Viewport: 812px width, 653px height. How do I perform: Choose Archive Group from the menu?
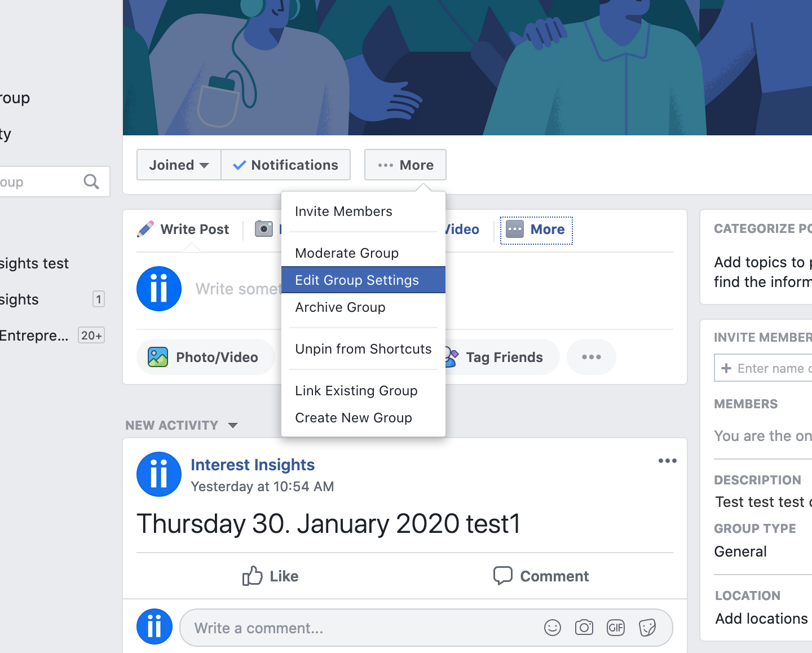(x=341, y=307)
